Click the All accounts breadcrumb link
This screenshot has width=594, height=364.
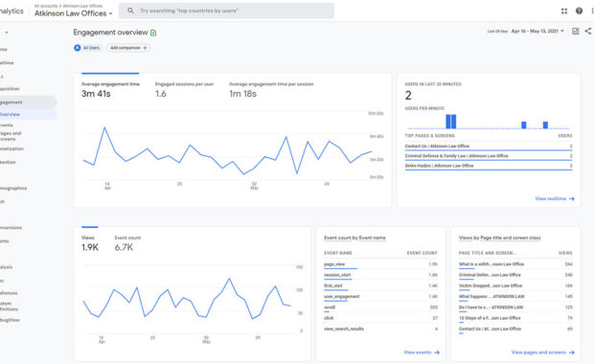coord(46,6)
